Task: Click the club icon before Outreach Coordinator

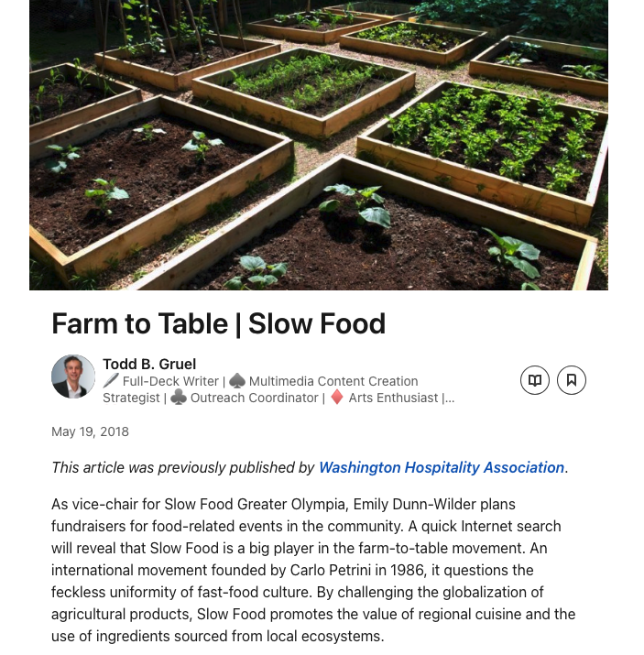Action: [179, 398]
